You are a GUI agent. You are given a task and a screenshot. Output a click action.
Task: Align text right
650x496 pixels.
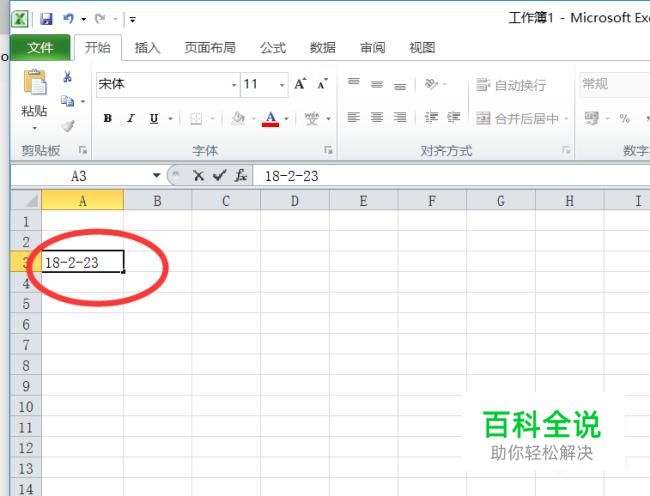(400, 118)
